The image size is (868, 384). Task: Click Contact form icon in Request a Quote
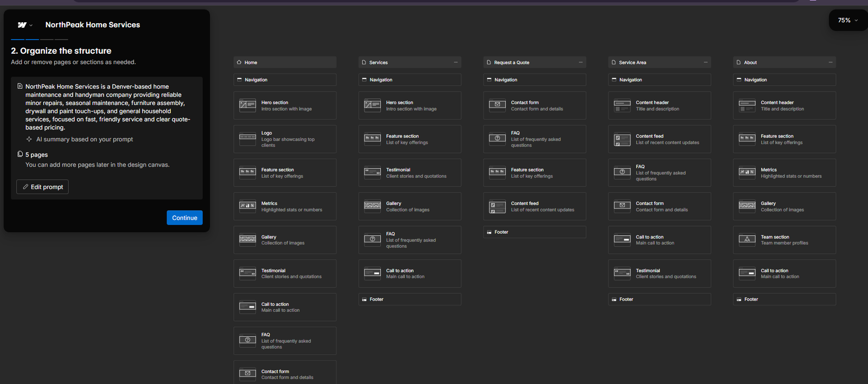pos(497,105)
